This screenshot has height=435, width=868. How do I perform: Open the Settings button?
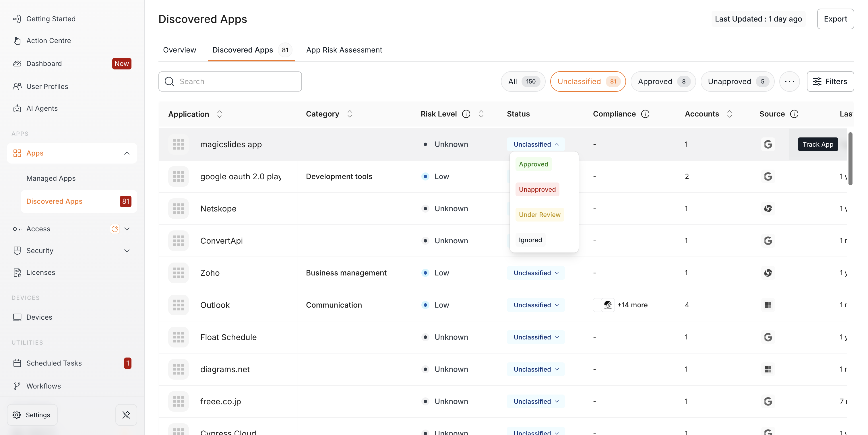(x=32, y=415)
